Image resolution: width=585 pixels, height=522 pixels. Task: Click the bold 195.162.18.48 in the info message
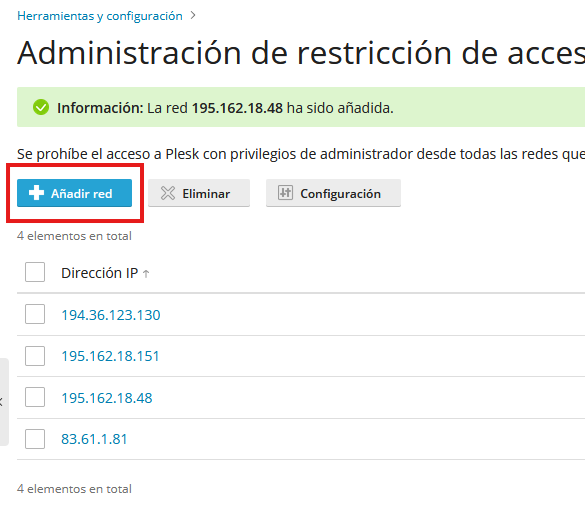237,108
